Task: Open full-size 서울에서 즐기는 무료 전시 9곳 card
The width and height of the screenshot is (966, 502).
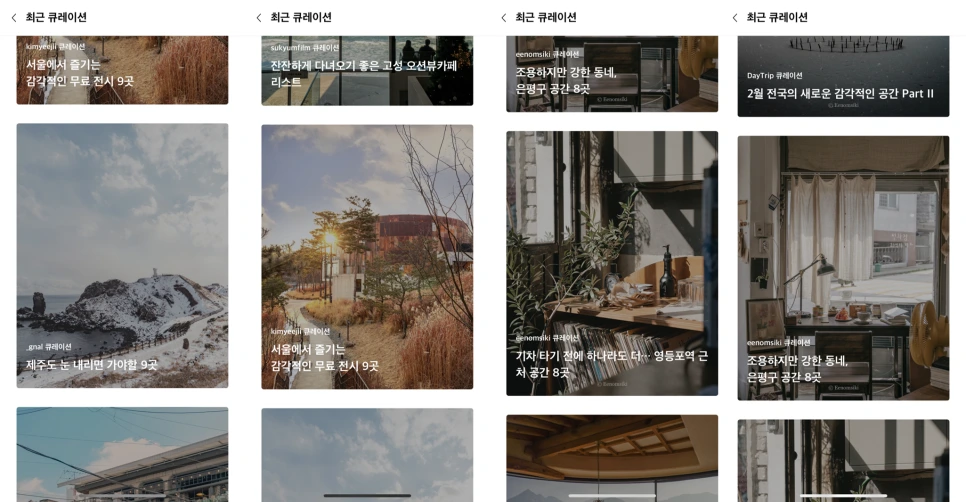Action: click(367, 257)
